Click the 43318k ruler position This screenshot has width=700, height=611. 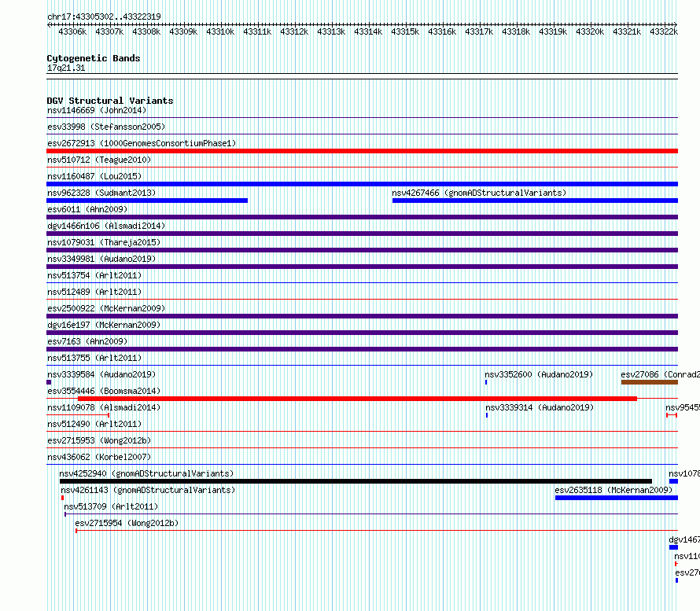point(516,31)
